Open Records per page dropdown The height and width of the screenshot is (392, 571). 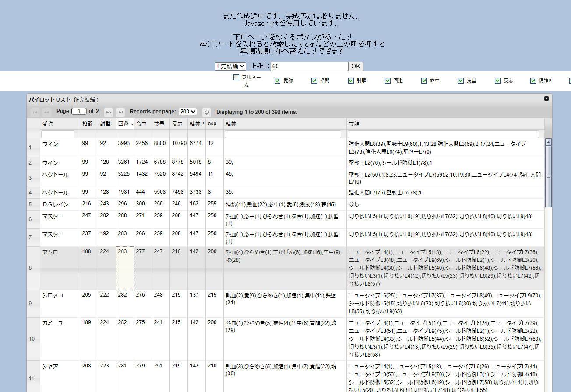coord(188,112)
